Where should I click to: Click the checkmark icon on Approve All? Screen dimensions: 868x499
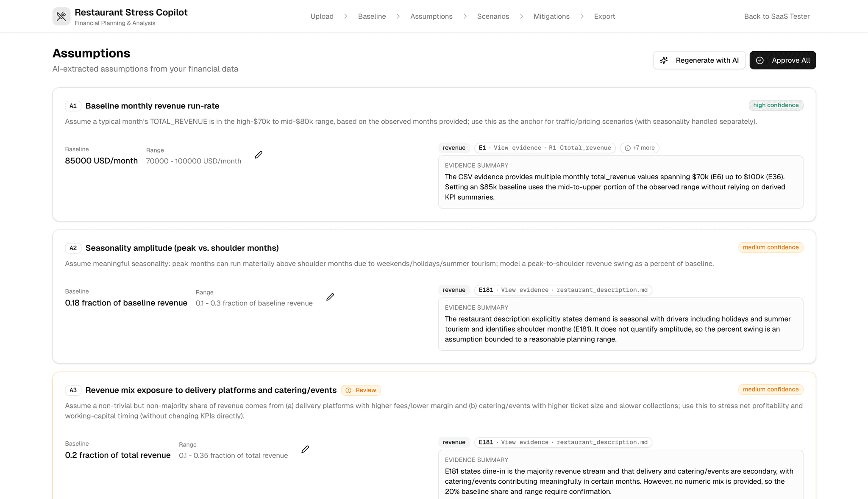coord(760,61)
